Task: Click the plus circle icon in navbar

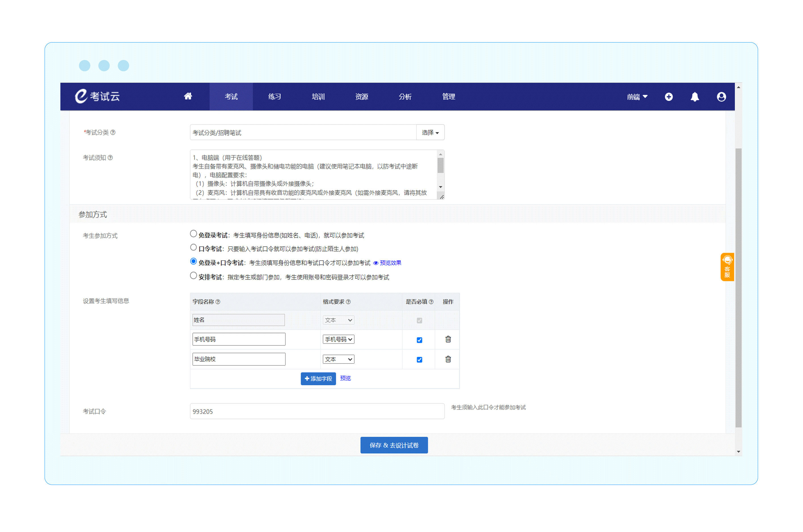Action: 668,97
